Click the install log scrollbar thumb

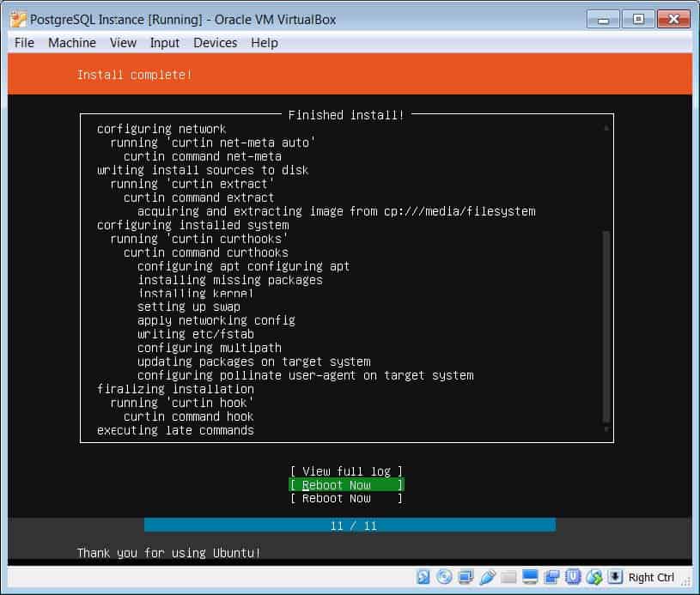[x=606, y=326]
